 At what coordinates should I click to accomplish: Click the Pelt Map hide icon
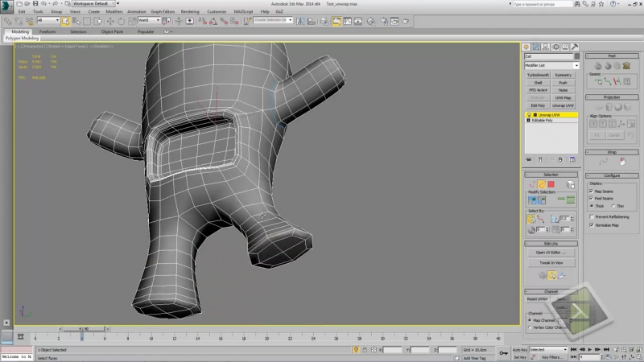[x=625, y=66]
